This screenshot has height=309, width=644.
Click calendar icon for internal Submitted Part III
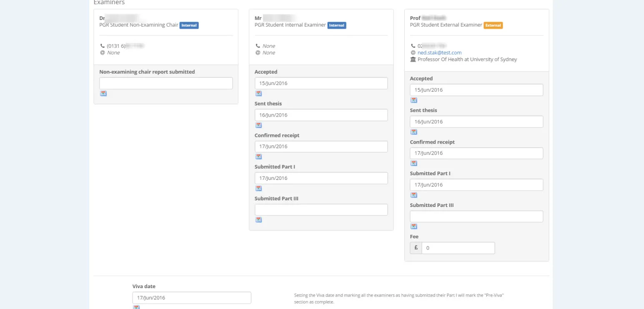pyautogui.click(x=258, y=220)
